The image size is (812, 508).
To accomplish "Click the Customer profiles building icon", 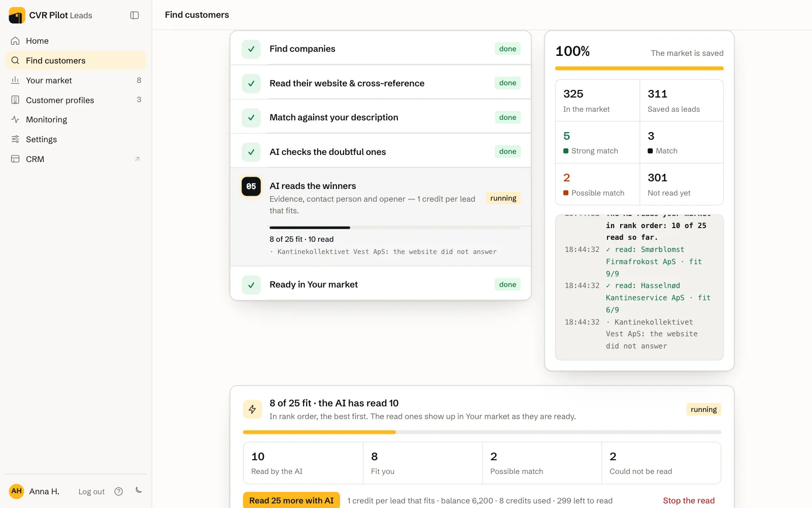I will pos(15,100).
